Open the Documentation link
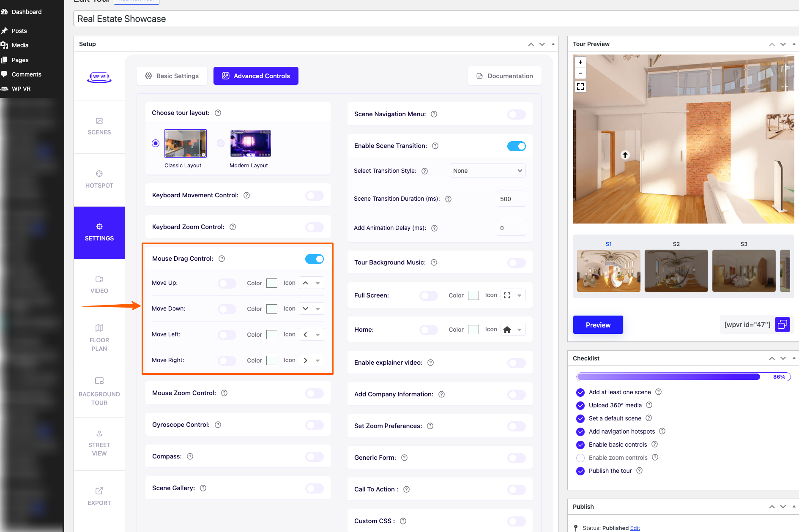The height and width of the screenshot is (532, 799). 504,76
